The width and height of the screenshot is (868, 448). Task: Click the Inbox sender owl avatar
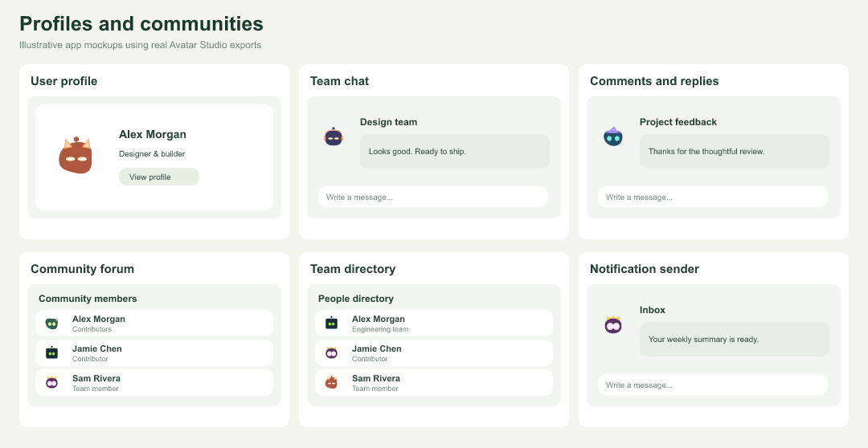(613, 324)
